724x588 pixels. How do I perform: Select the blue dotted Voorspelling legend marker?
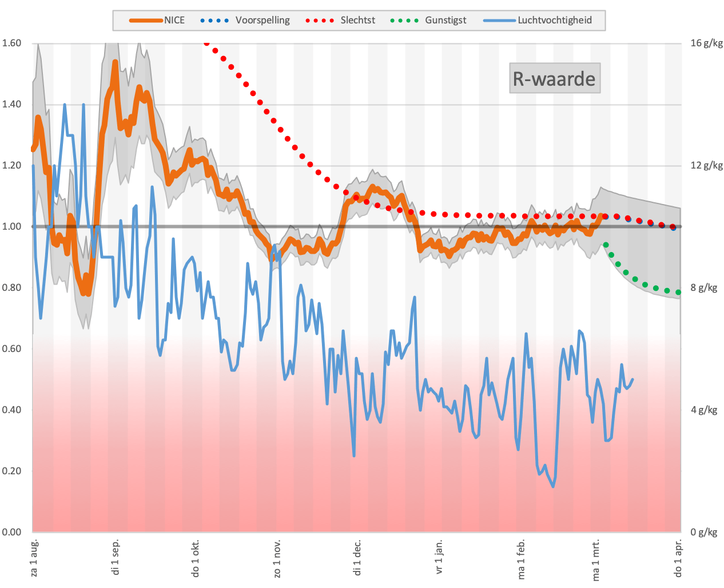215,21
